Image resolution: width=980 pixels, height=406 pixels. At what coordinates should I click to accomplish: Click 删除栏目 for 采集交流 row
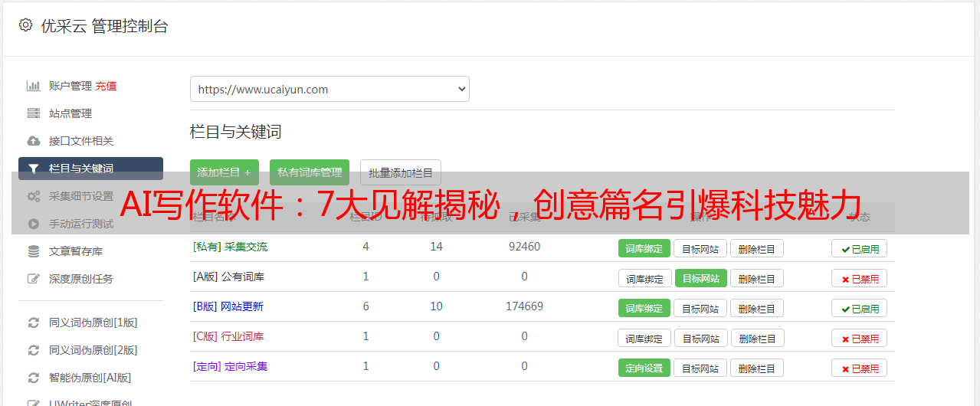757,248
